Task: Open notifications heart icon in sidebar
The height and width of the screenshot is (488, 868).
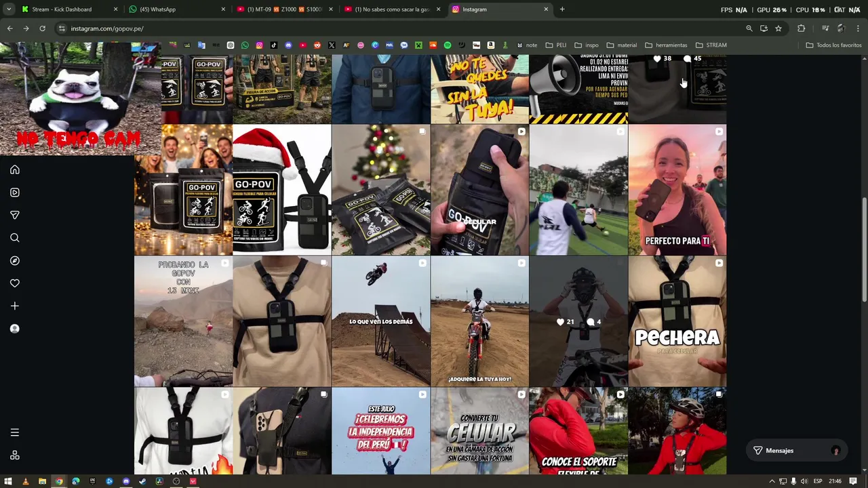Action: (x=15, y=283)
